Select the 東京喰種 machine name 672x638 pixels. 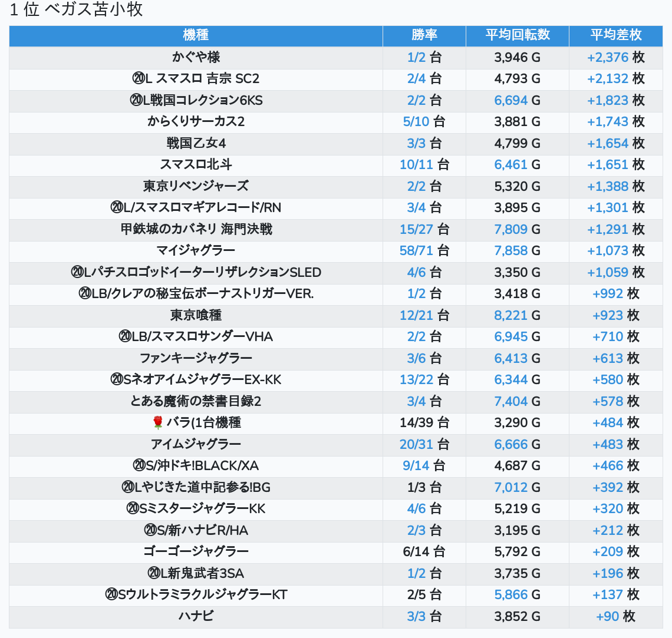coord(196,315)
